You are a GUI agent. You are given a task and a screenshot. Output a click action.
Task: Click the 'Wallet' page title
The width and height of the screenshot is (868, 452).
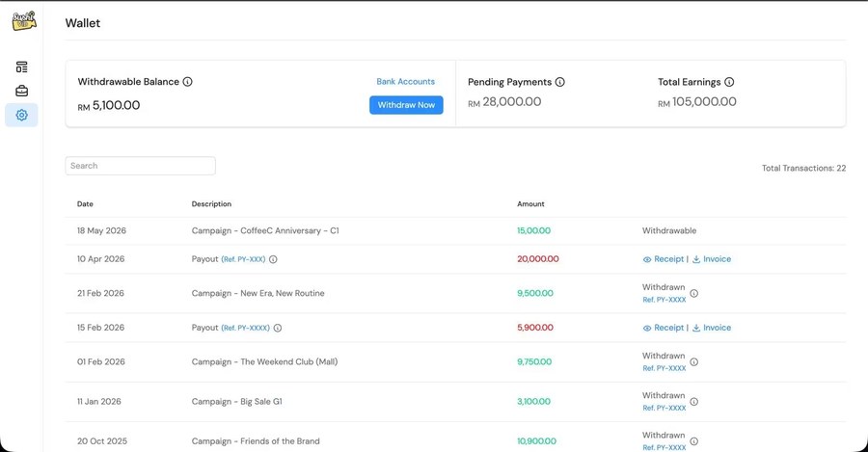pyautogui.click(x=83, y=23)
